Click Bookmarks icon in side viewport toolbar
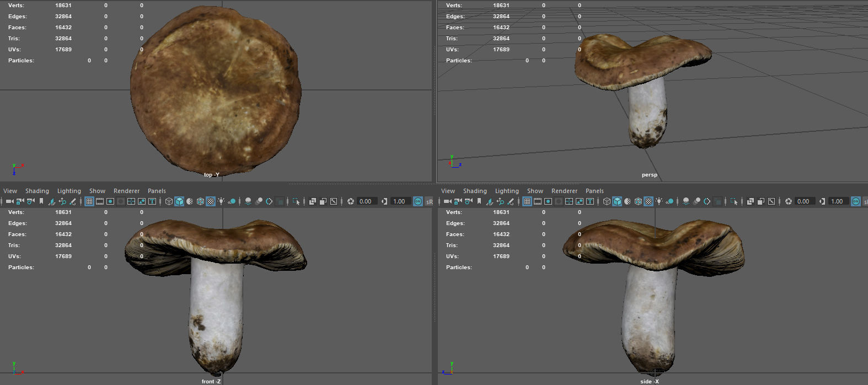868x385 pixels. [479, 201]
